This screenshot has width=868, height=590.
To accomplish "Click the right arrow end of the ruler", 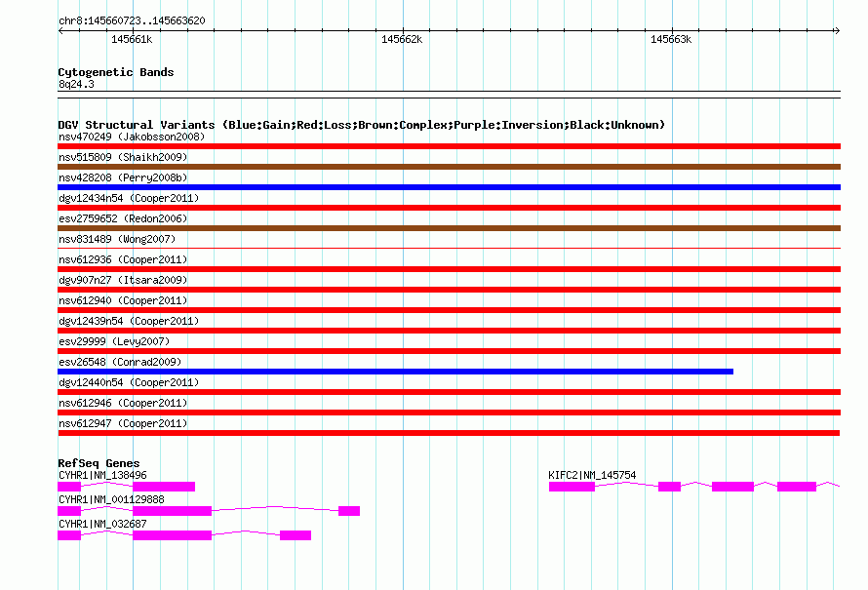I will pos(837,31).
